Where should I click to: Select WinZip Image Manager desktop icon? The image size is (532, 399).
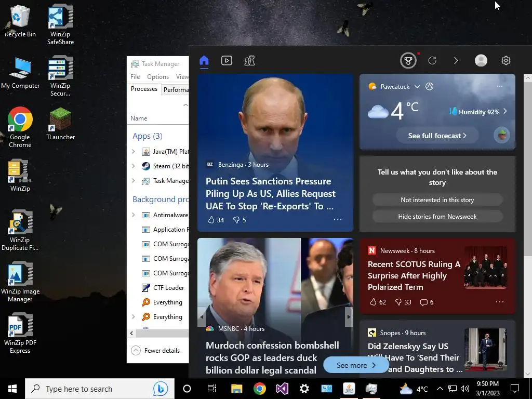tap(20, 282)
